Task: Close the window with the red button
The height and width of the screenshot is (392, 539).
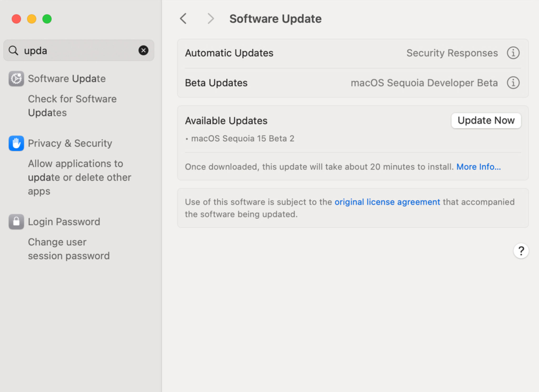Action: click(x=16, y=19)
